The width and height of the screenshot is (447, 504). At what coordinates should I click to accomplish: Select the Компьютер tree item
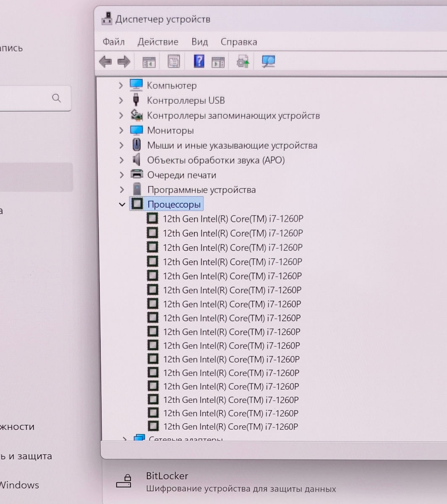click(x=171, y=86)
